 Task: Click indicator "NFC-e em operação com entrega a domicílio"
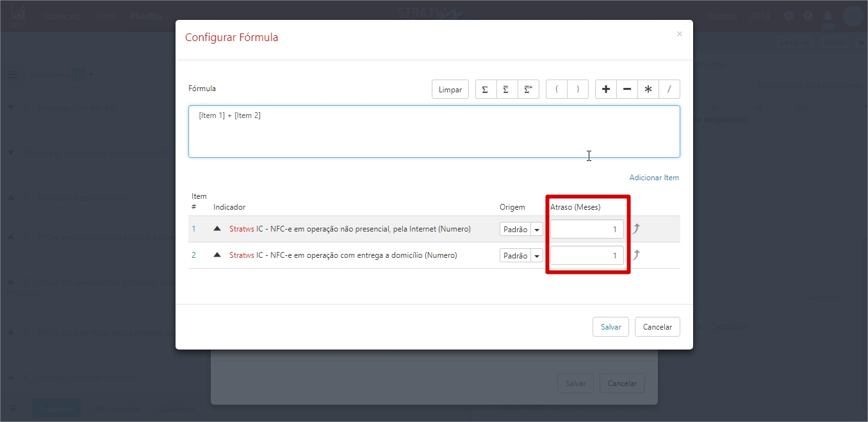pos(343,255)
